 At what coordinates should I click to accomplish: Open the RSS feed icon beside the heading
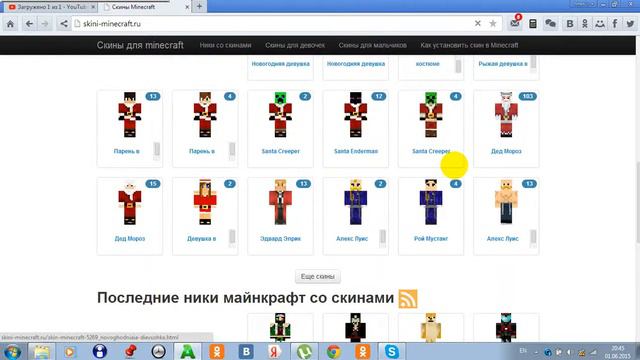(408, 299)
